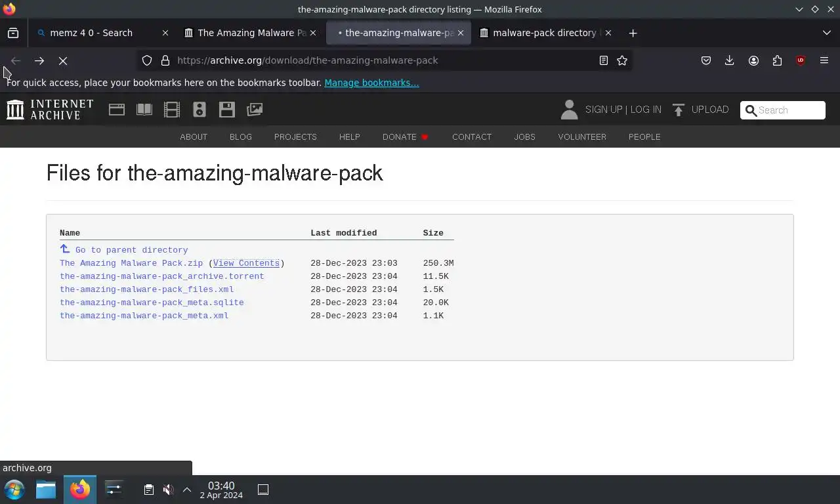Open Firefox application hamburger menu

[x=824, y=60]
